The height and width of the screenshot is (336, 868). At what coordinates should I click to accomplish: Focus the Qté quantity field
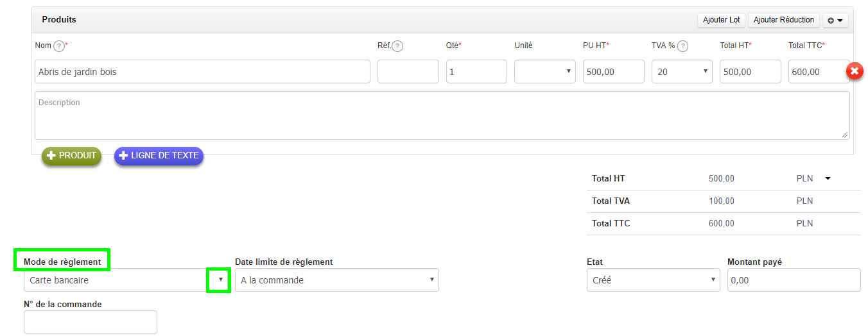pos(476,72)
